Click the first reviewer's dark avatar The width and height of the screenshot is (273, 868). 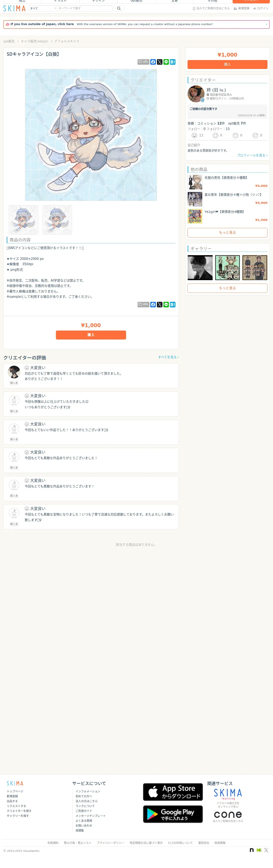14,372
